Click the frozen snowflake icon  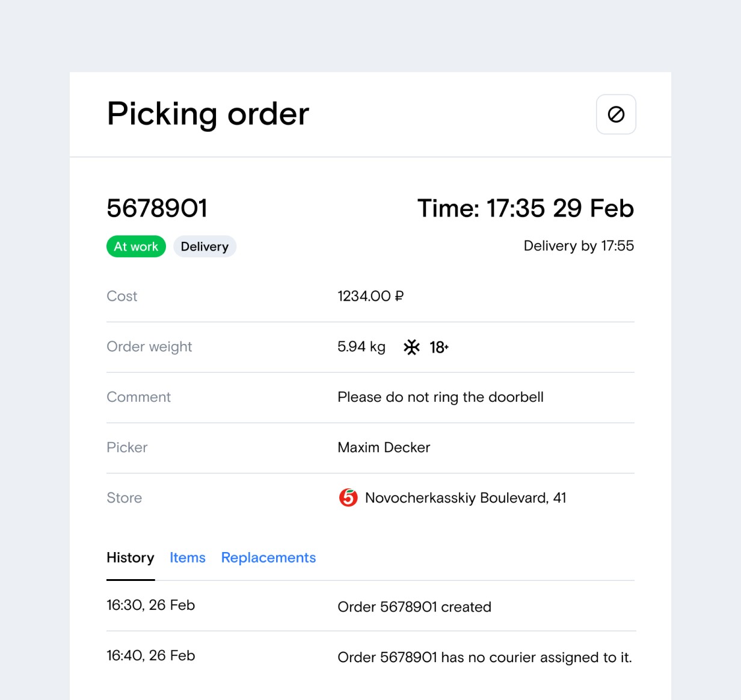(x=411, y=347)
